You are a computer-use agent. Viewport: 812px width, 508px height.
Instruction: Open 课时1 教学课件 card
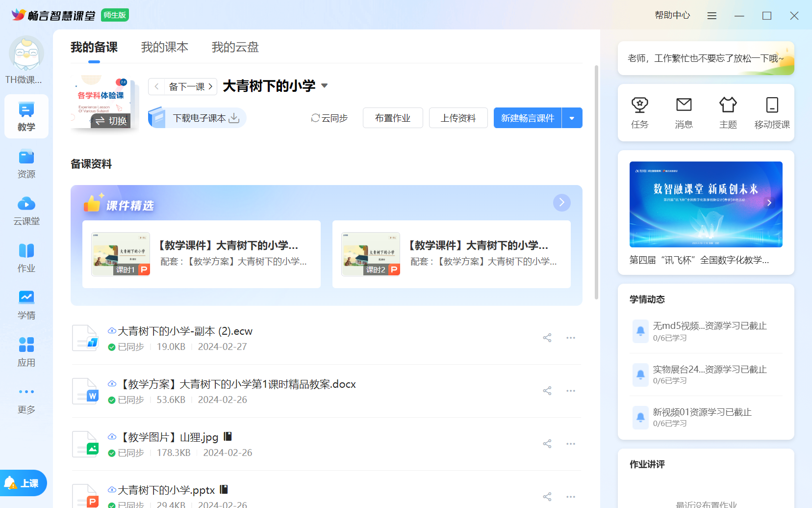(202, 254)
